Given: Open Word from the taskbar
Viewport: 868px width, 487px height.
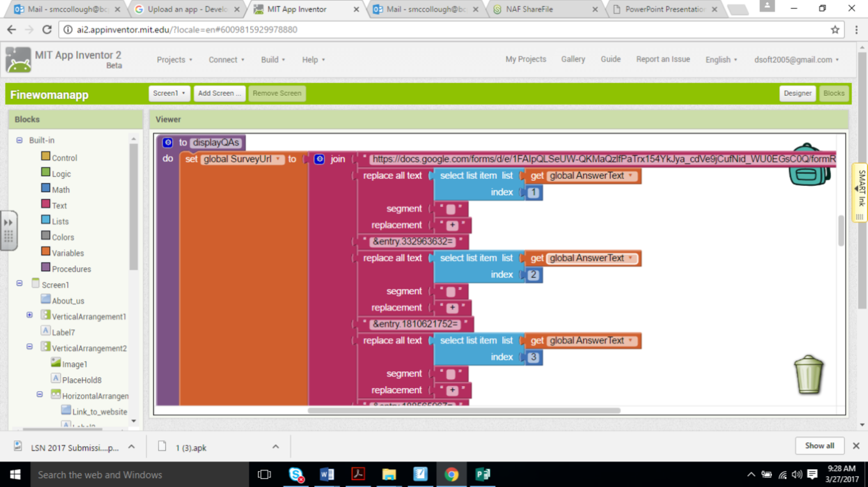Looking at the screenshot, I should click(327, 474).
